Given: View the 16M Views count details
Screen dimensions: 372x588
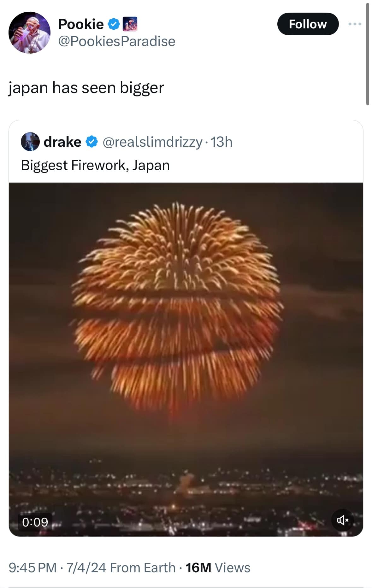Looking at the screenshot, I should tap(218, 567).
